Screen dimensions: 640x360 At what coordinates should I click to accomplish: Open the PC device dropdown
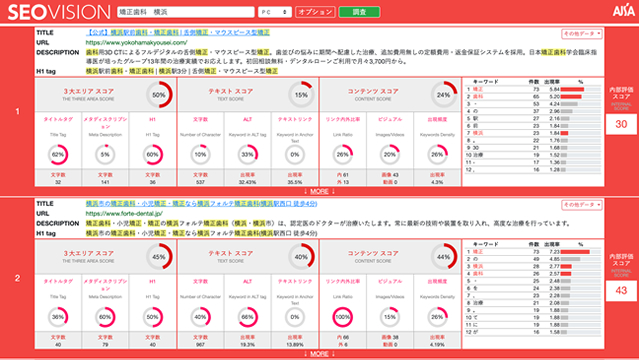275,12
